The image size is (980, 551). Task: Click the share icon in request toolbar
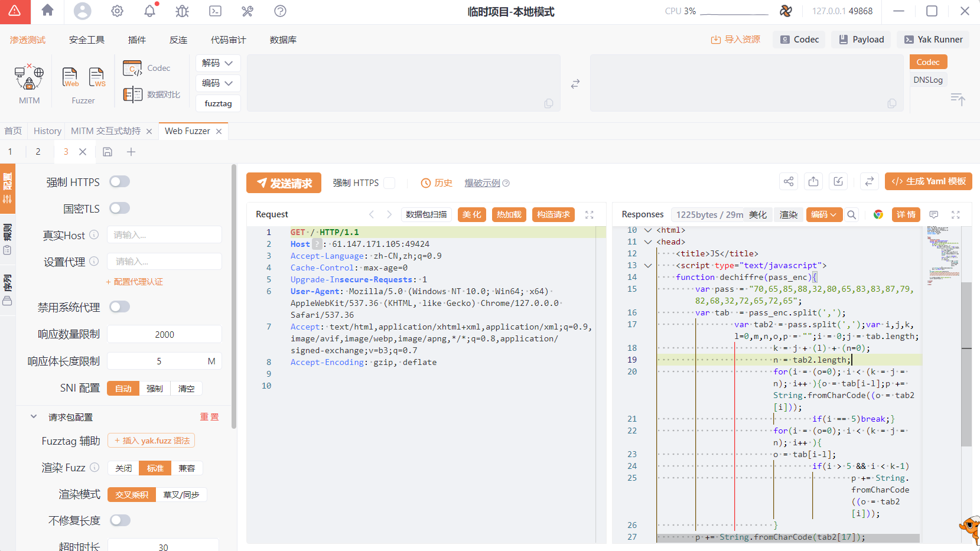coord(789,182)
